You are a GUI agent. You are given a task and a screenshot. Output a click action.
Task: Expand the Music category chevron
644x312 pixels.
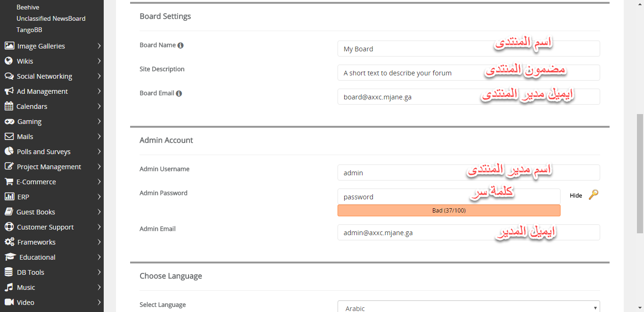99,287
